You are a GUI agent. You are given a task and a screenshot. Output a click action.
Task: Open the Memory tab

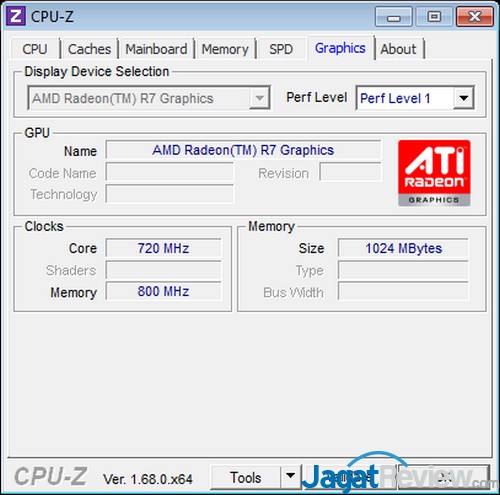225,49
